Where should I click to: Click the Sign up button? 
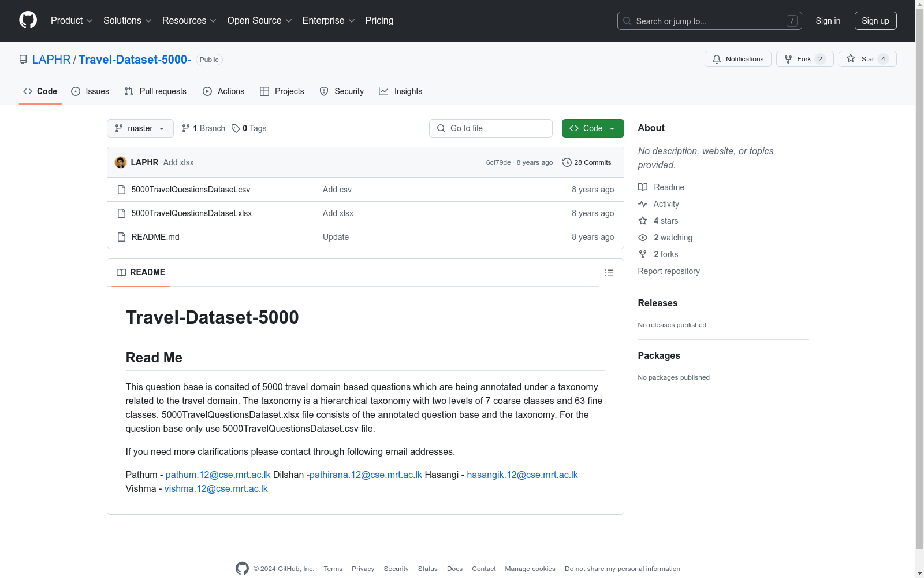point(875,21)
